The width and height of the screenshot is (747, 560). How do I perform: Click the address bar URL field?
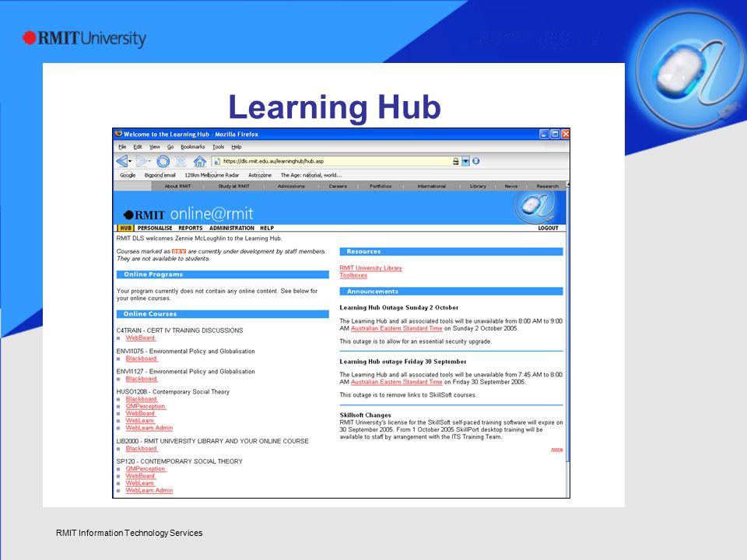click(336, 162)
